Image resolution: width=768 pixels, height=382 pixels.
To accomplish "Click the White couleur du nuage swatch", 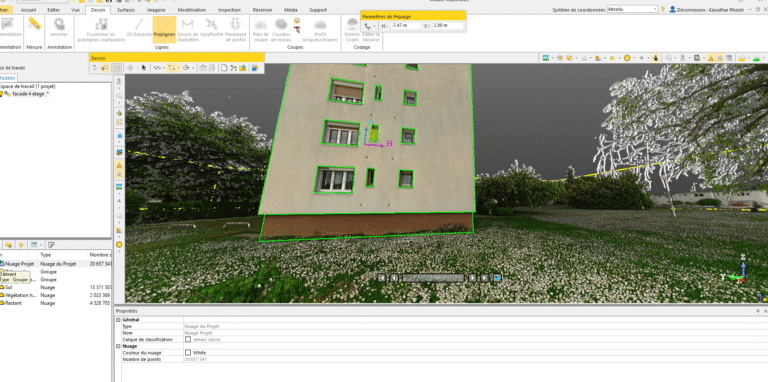I will point(188,353).
